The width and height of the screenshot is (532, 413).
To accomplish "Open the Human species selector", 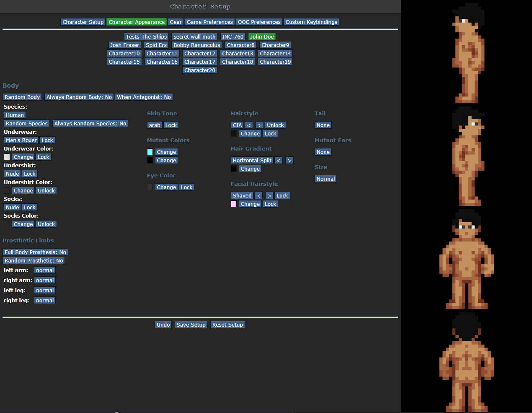I will pos(15,115).
